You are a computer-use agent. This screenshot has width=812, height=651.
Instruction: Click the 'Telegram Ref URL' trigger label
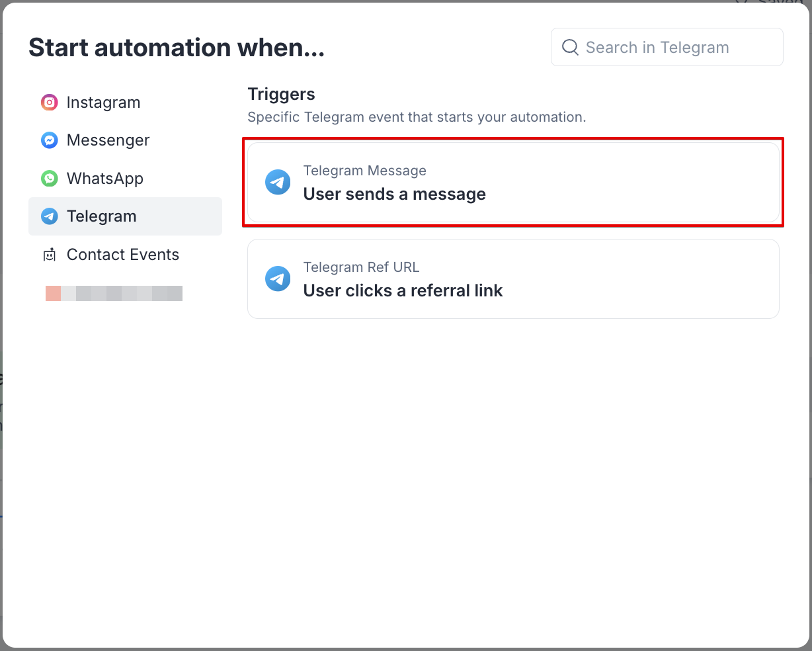click(362, 267)
